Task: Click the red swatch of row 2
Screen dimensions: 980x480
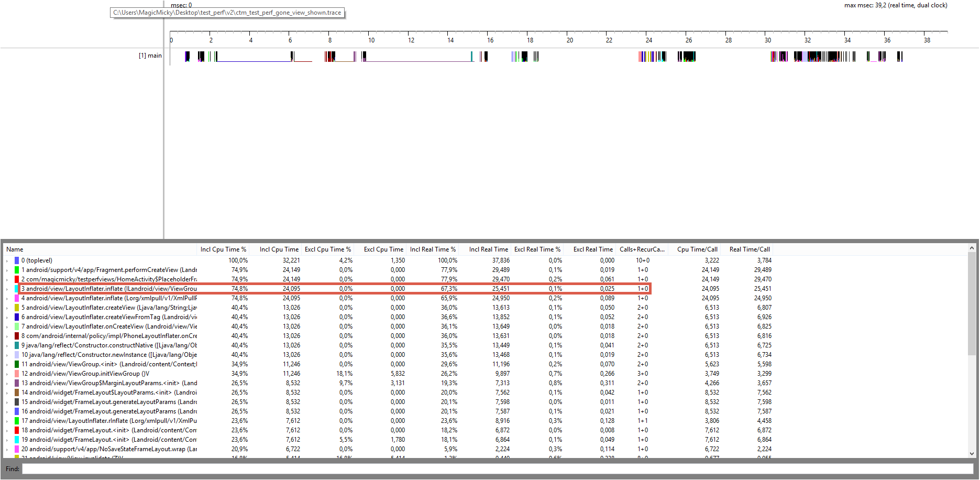Action: [17, 279]
